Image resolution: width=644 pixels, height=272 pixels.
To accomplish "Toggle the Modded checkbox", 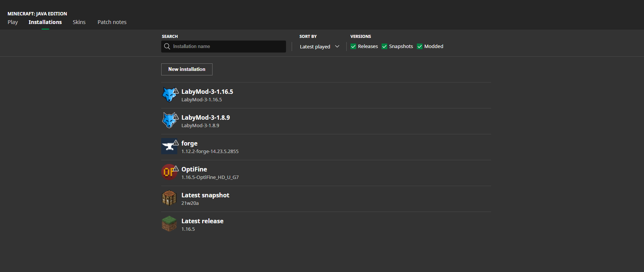I will (x=419, y=47).
